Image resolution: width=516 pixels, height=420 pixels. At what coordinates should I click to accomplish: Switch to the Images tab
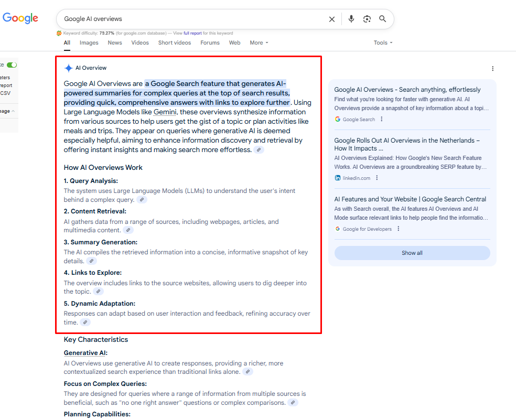click(89, 43)
